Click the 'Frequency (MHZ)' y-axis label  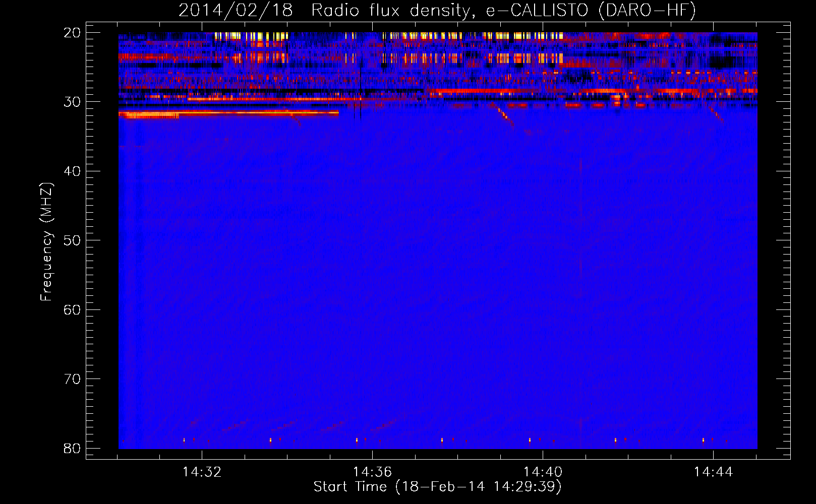pyautogui.click(x=46, y=242)
